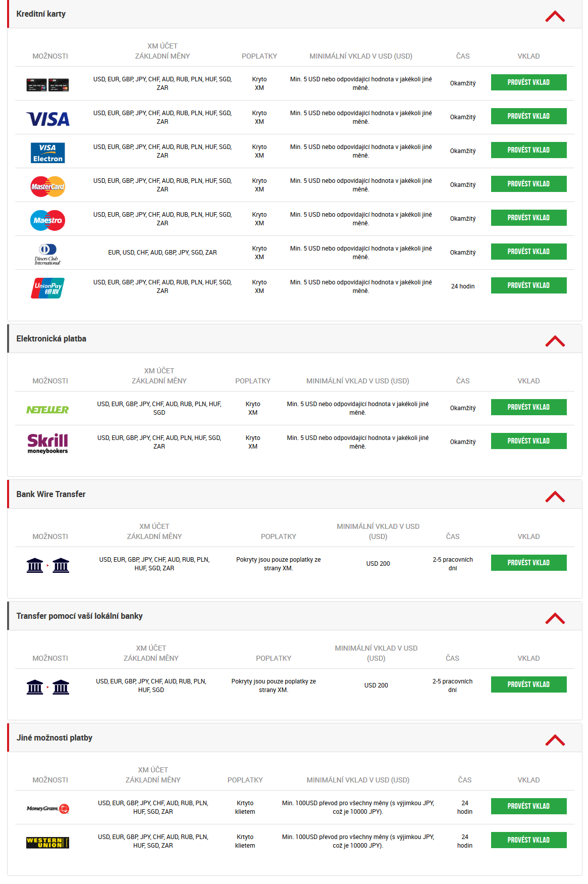Click the MasterCard logo
Screen dimensions: 588x884
click(x=48, y=186)
